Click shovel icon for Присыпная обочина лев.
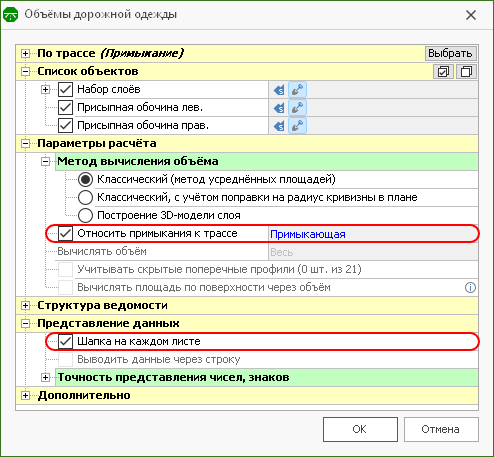Image resolution: width=494 pixels, height=457 pixels. click(x=297, y=108)
